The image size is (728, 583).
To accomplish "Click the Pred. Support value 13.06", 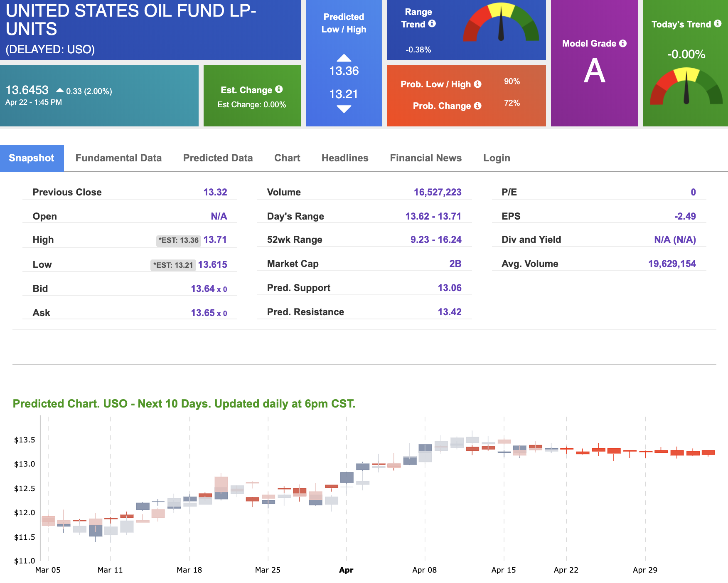I will click(450, 288).
